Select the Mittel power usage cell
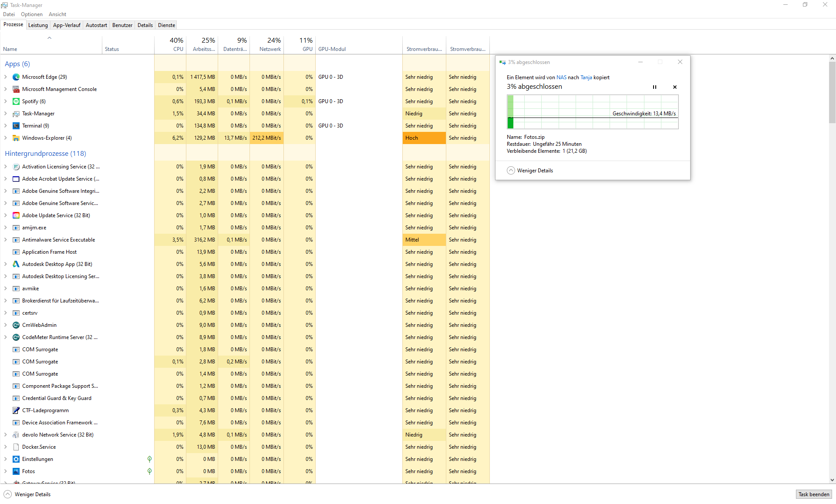 click(x=425, y=240)
